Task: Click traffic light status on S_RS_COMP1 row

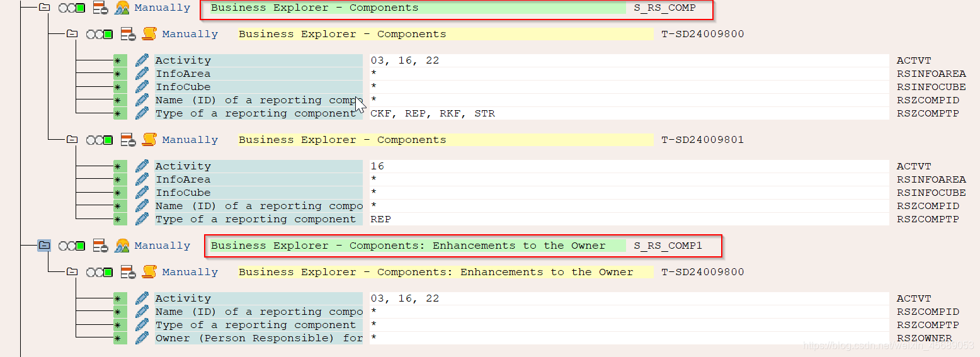Action: tap(72, 246)
